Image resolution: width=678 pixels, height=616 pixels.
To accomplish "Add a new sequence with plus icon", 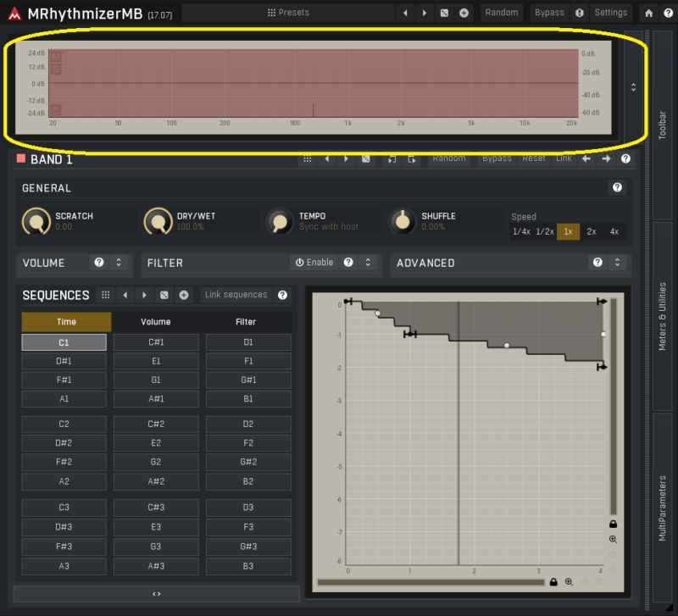I will coord(183,295).
